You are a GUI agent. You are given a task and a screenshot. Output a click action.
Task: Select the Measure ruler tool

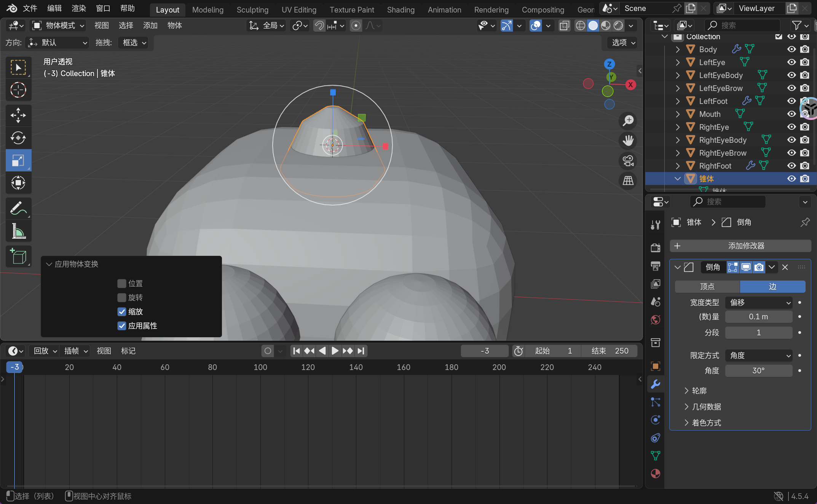18,231
